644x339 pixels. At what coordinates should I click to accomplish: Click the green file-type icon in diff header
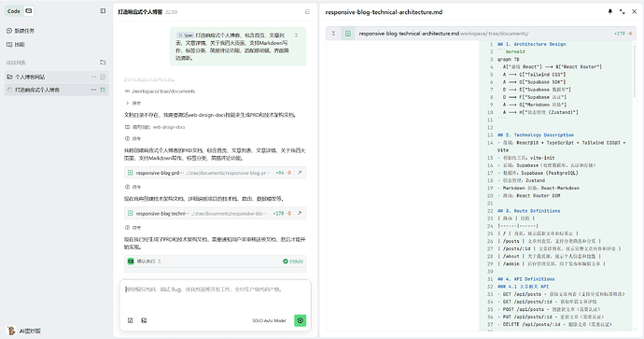pos(348,34)
